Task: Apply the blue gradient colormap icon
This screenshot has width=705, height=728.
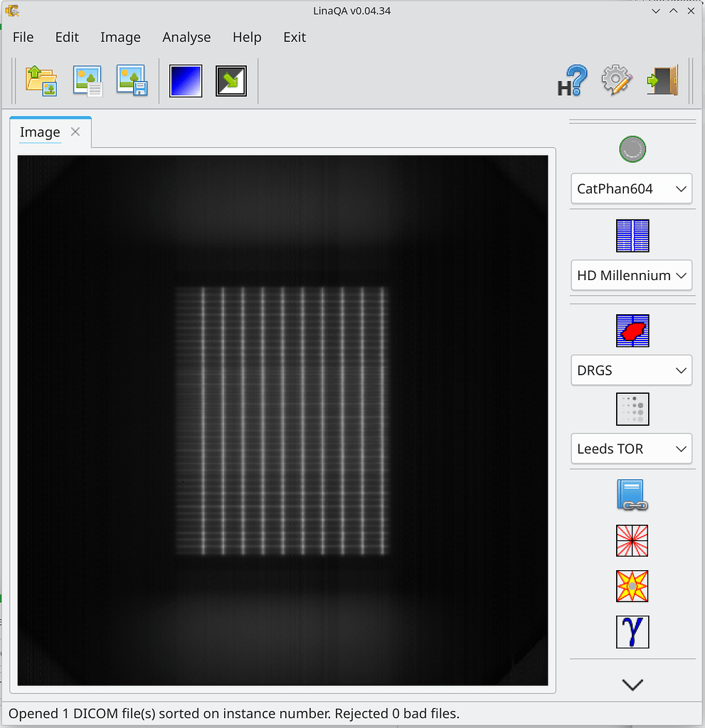Action: 185,80
